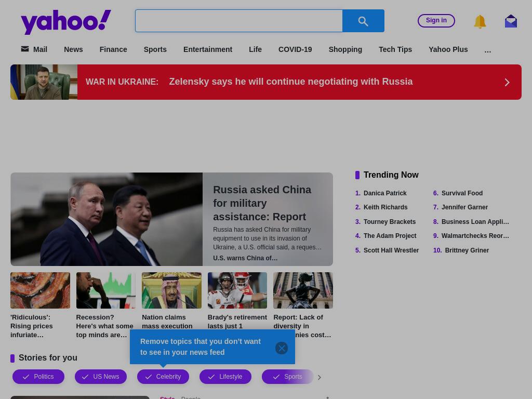This screenshot has height=399, width=532.
Task: Open the Russia asked China headline
Action: coord(262,203)
